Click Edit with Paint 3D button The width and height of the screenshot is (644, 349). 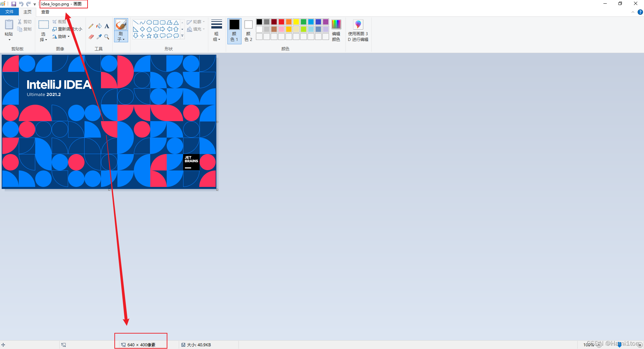point(358,31)
